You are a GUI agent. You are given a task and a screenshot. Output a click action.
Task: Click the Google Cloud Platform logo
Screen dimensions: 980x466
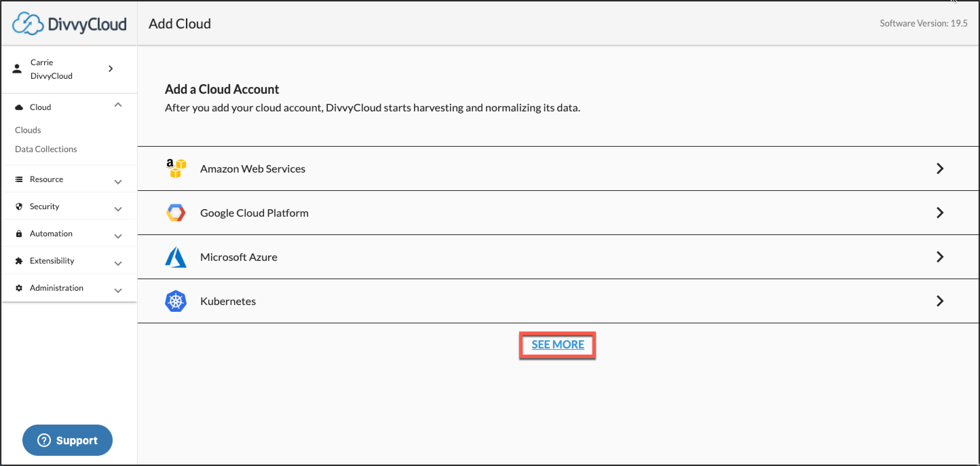pyautogui.click(x=176, y=212)
